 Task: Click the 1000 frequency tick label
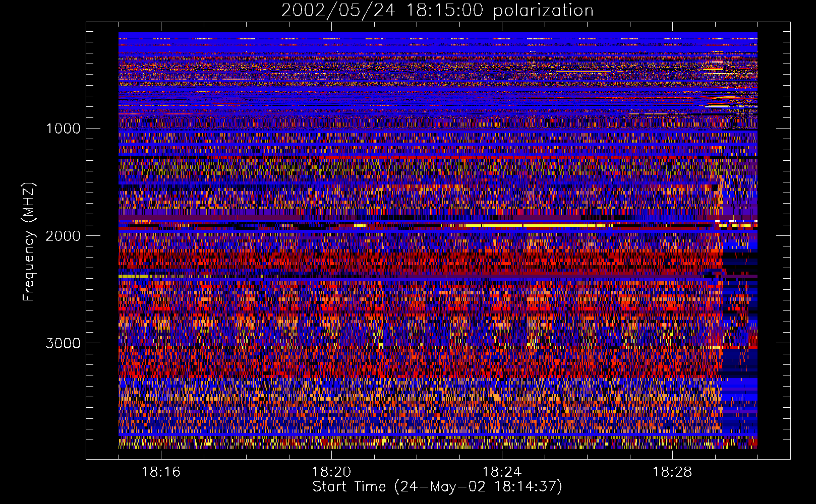coord(63,129)
